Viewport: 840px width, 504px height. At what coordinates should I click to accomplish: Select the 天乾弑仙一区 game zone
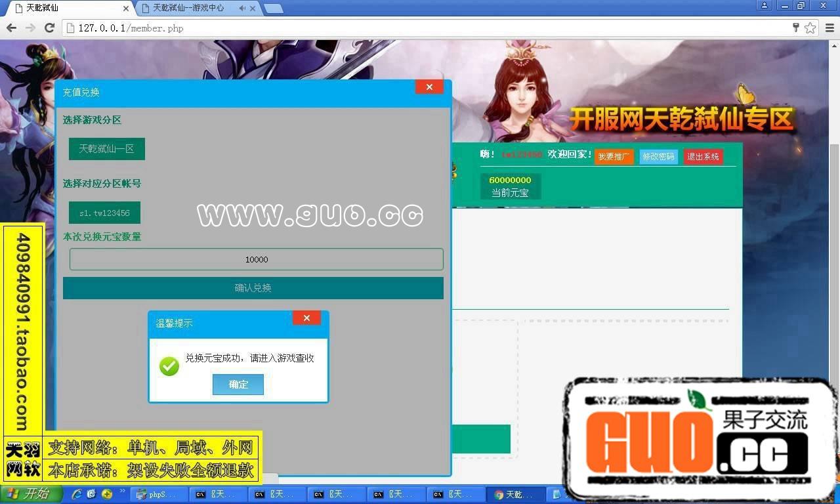106,149
